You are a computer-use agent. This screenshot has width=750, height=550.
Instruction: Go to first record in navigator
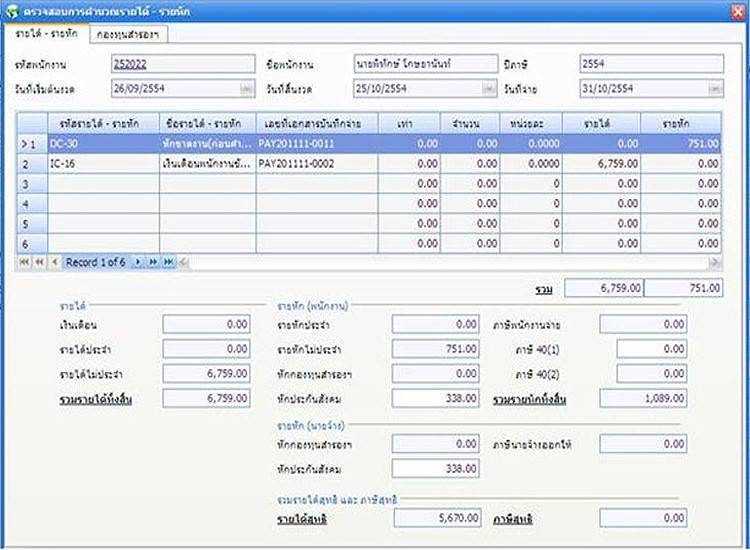(24, 262)
